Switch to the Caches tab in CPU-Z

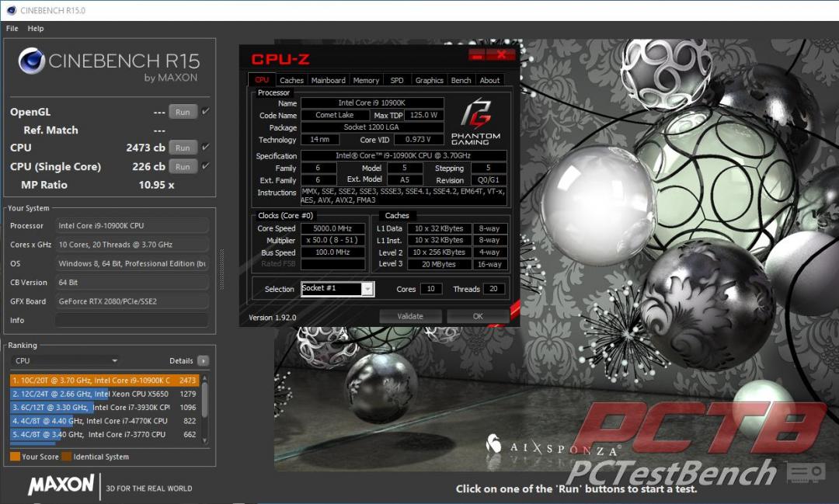pyautogui.click(x=291, y=80)
